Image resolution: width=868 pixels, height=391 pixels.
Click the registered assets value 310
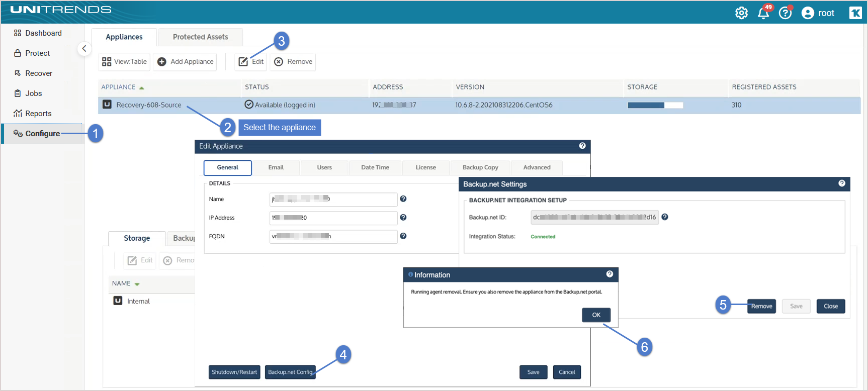click(737, 105)
